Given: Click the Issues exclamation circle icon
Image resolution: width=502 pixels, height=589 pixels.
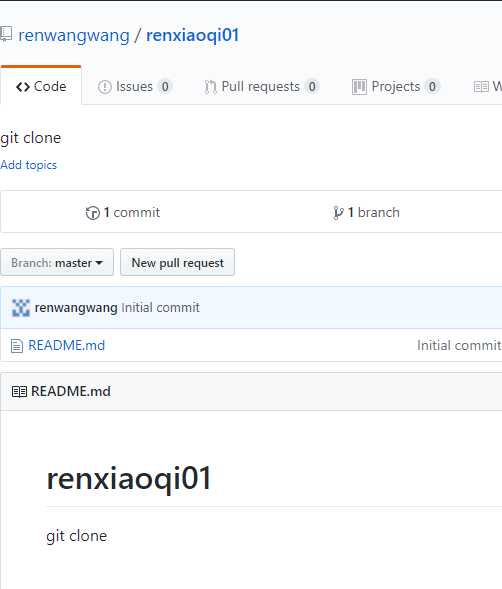Looking at the screenshot, I should [x=104, y=87].
